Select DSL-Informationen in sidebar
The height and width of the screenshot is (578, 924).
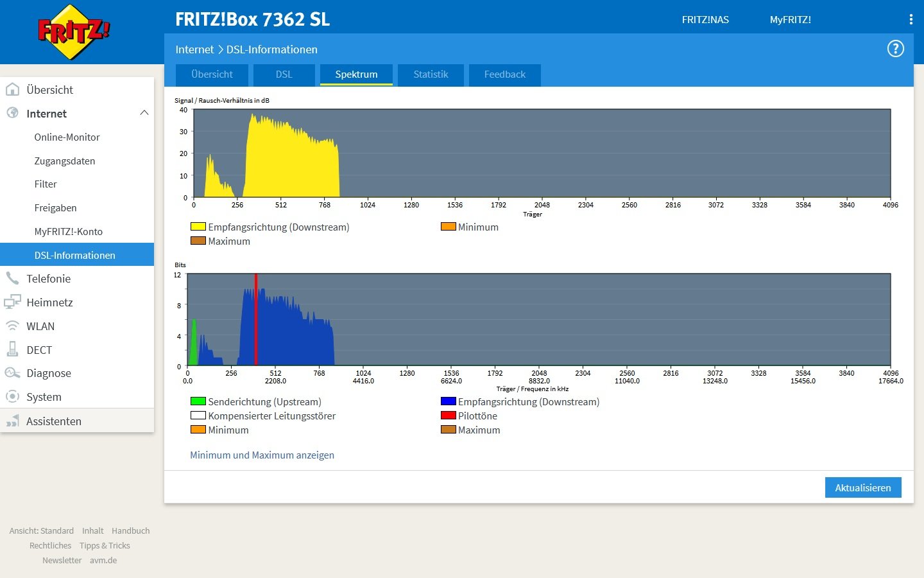tap(77, 254)
